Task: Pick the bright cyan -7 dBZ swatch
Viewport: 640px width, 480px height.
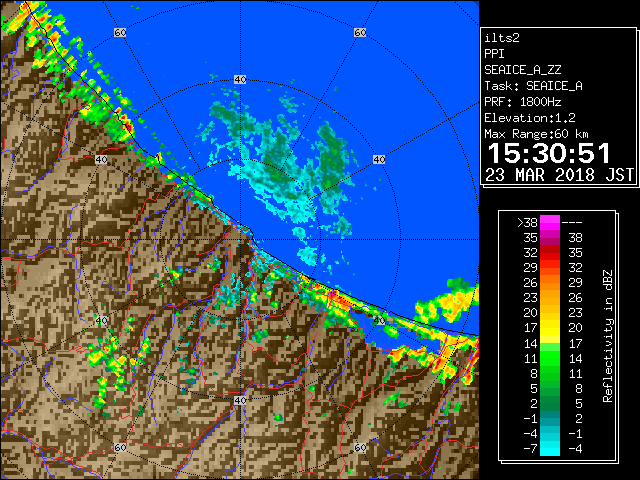Action: [550, 448]
